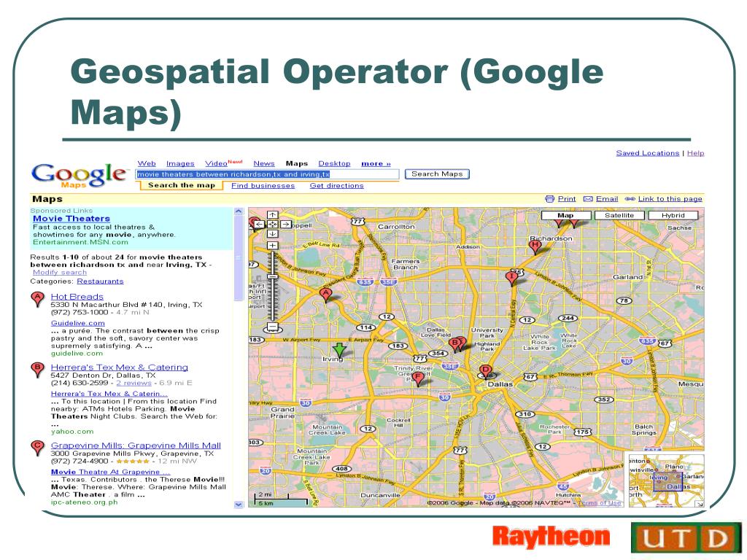Open the 2 reviews link

click(134, 383)
